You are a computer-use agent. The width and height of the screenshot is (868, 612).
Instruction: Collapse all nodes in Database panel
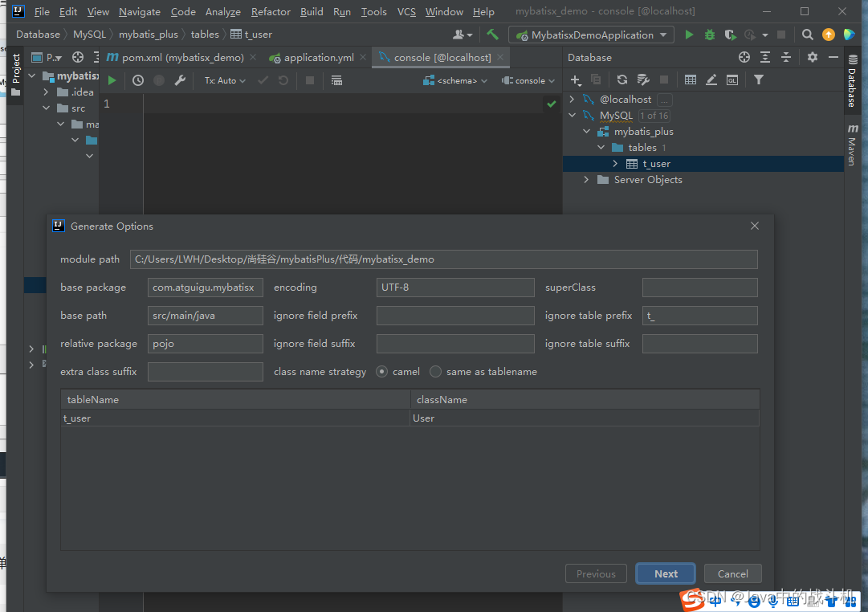click(786, 57)
